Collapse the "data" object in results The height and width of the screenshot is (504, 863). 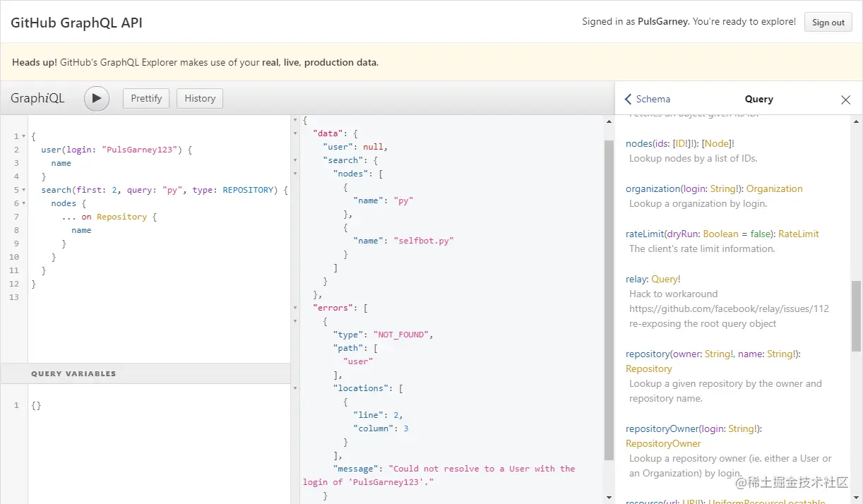[x=296, y=133]
